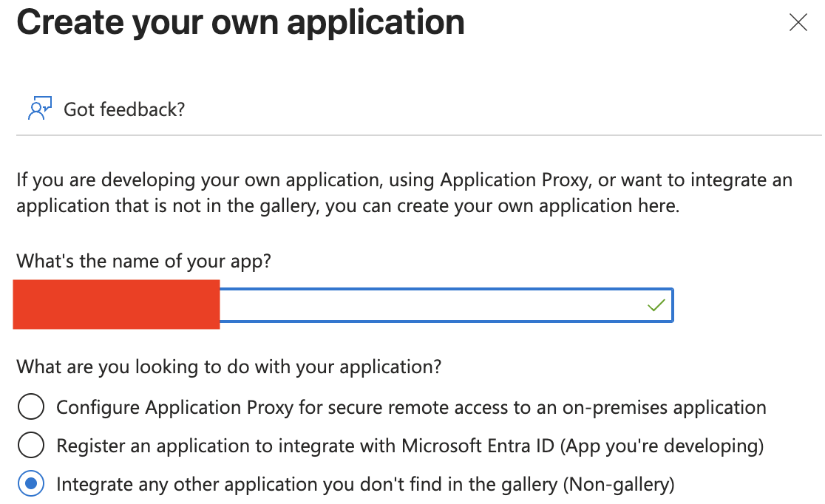The width and height of the screenshot is (825, 504).
Task: Open the Got feedback? link
Action: click(123, 109)
